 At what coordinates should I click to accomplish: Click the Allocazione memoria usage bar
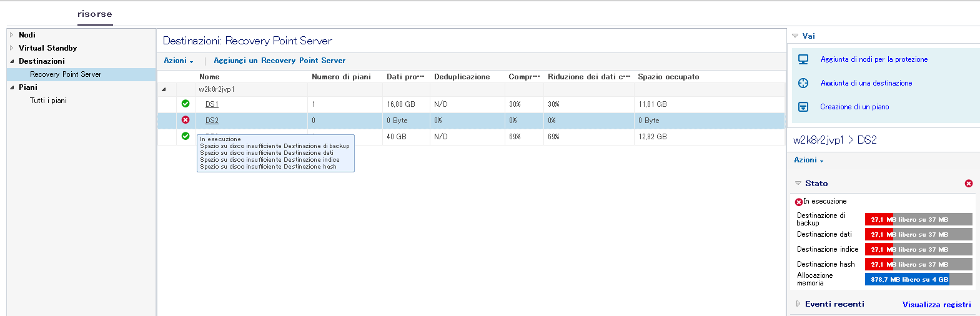coord(918,280)
